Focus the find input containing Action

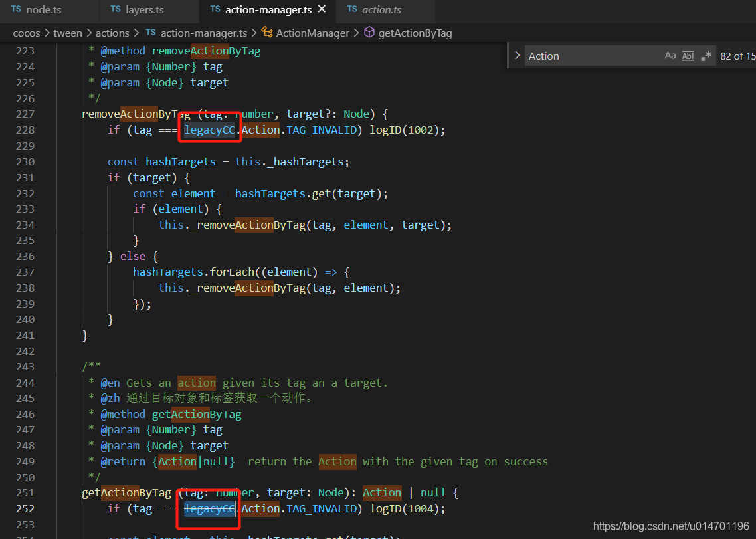click(593, 56)
